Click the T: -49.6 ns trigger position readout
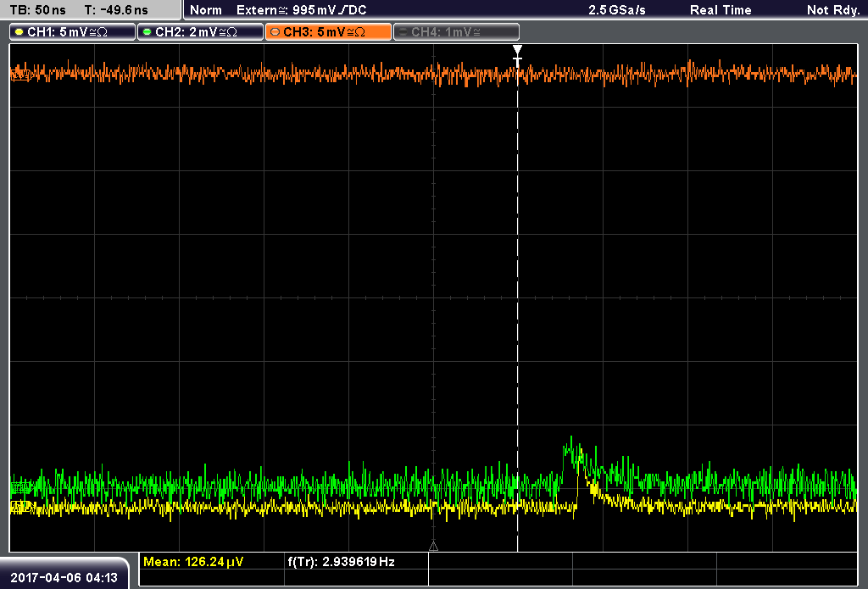868x589 pixels. point(116,10)
